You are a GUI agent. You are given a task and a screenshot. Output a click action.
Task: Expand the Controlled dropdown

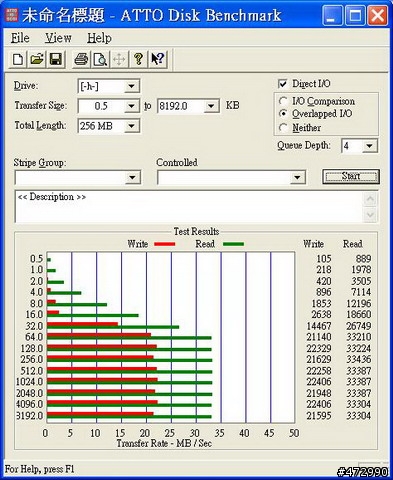click(297, 177)
